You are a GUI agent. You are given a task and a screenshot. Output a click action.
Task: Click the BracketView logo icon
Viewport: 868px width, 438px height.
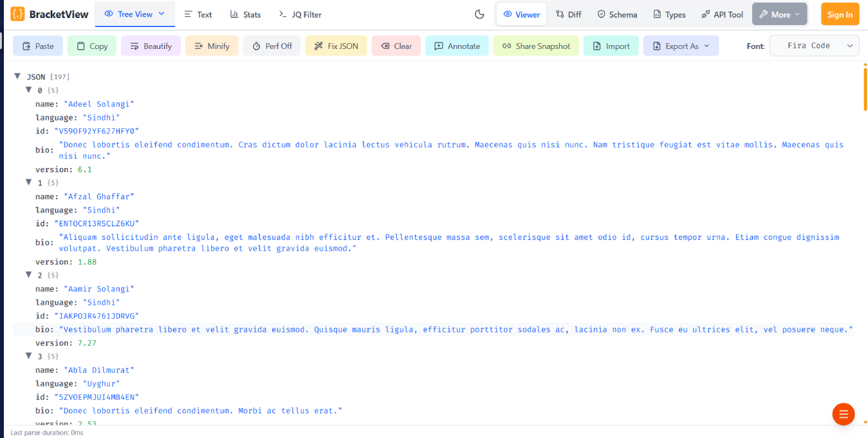[x=18, y=14]
